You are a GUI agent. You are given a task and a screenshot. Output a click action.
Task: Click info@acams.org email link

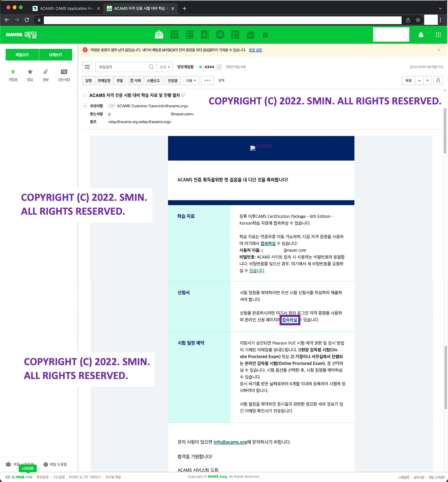(230, 442)
